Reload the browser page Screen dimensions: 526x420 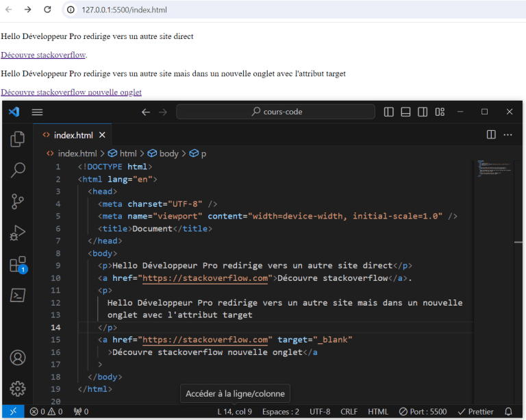(47, 10)
